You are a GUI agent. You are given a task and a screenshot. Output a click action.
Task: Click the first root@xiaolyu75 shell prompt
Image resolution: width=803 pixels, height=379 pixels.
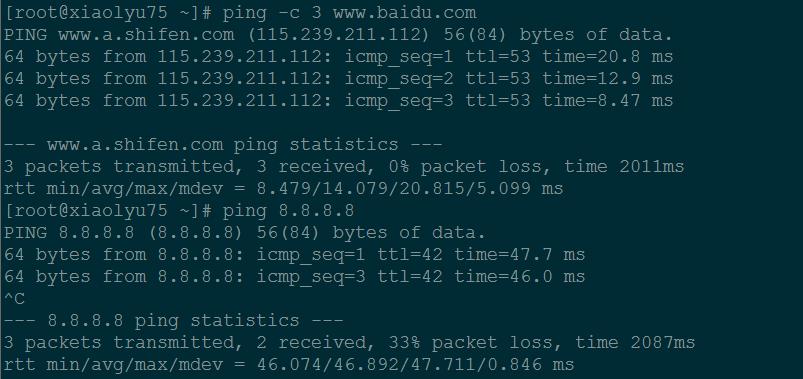click(108, 13)
